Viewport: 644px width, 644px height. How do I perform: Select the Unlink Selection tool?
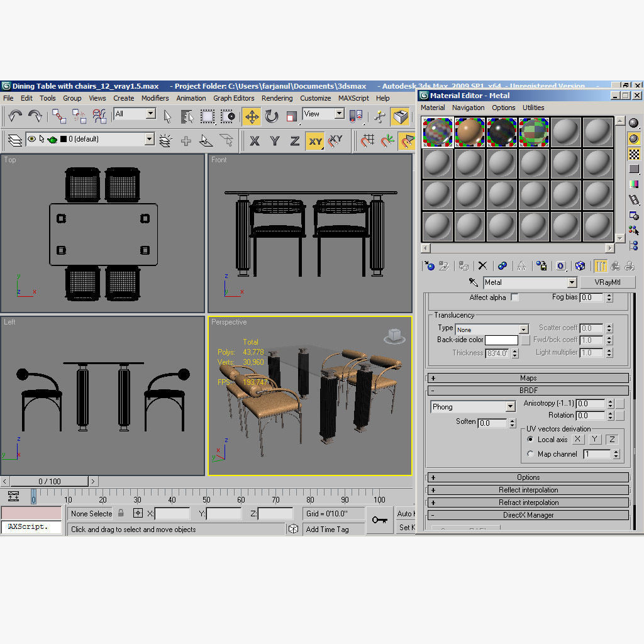(x=79, y=116)
